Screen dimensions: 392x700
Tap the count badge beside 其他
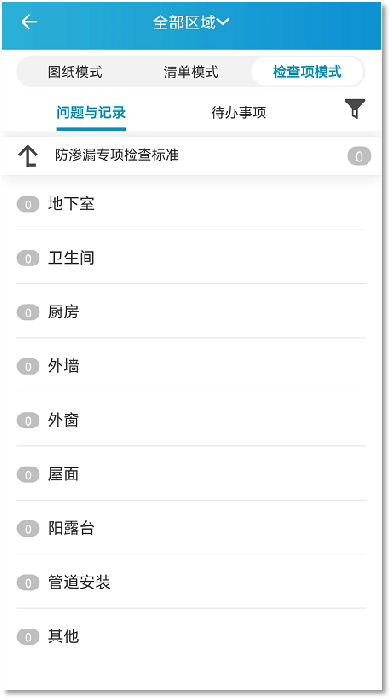28,637
